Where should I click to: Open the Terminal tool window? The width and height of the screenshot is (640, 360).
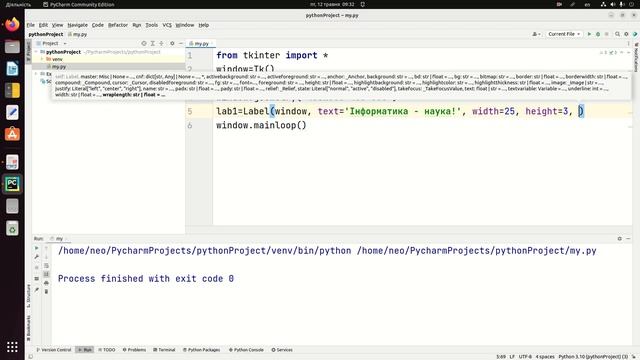[164, 350]
